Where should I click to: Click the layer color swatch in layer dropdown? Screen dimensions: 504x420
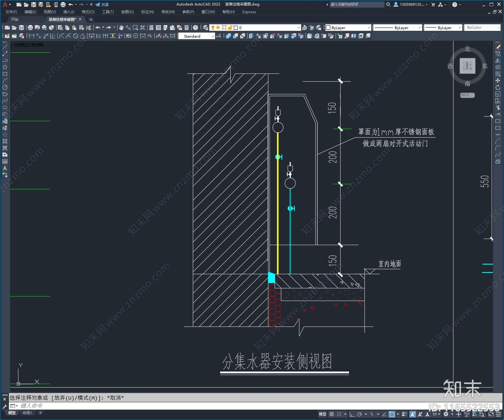[x=236, y=28]
